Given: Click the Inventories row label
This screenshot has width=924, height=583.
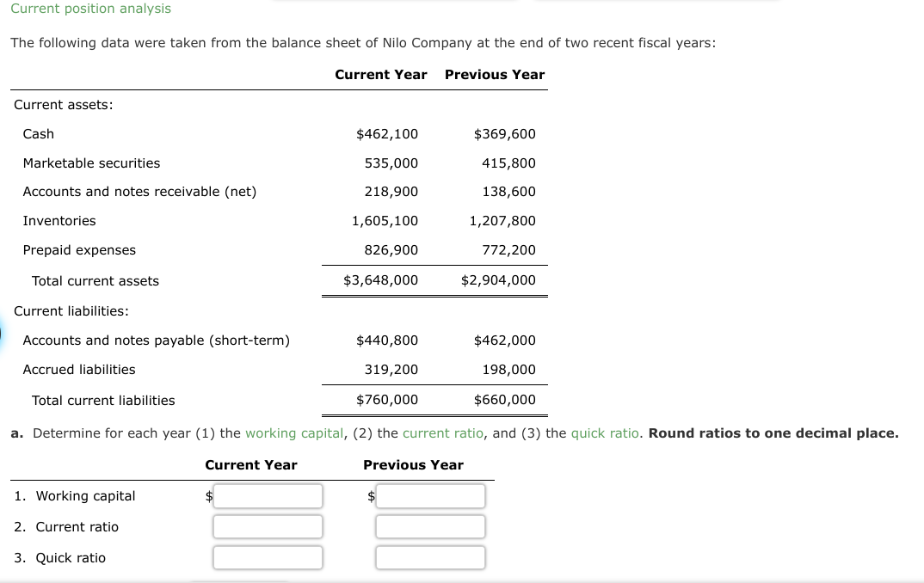Looking at the screenshot, I should [x=59, y=220].
